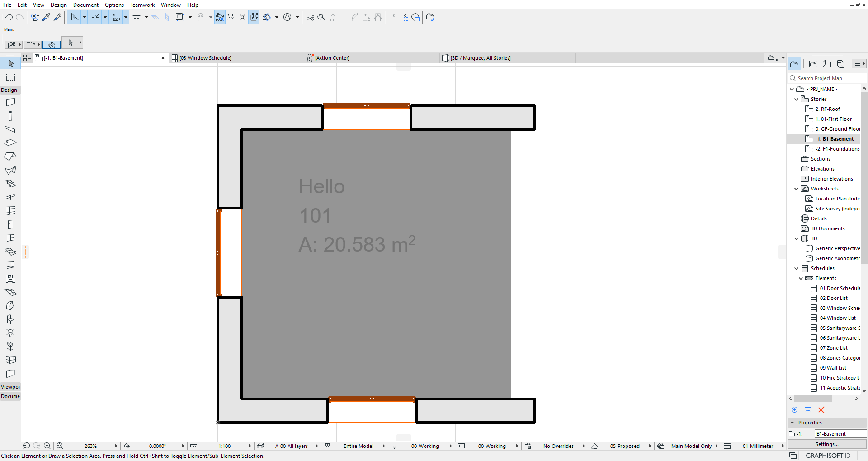Click the GRAPHISOFT ID button

828,456
